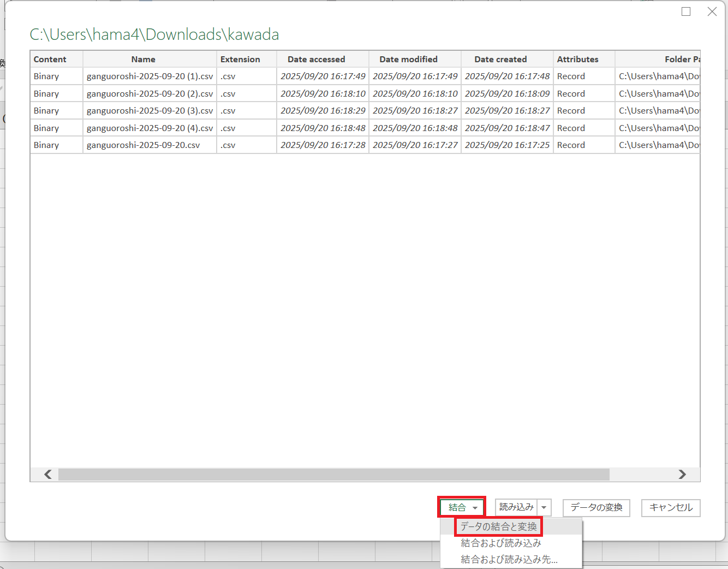Viewport: 728px width, 569px height.
Task: Select ganguoroshi-2025-09-20 (3).csv file name cell
Action: click(150, 111)
